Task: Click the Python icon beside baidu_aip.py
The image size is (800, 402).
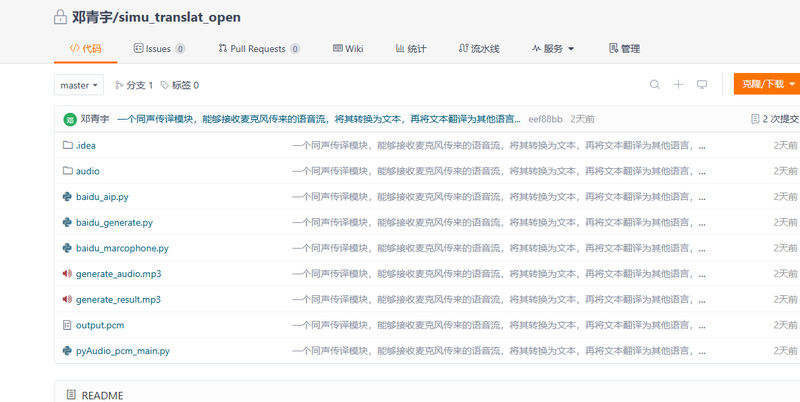Action: pos(67,196)
